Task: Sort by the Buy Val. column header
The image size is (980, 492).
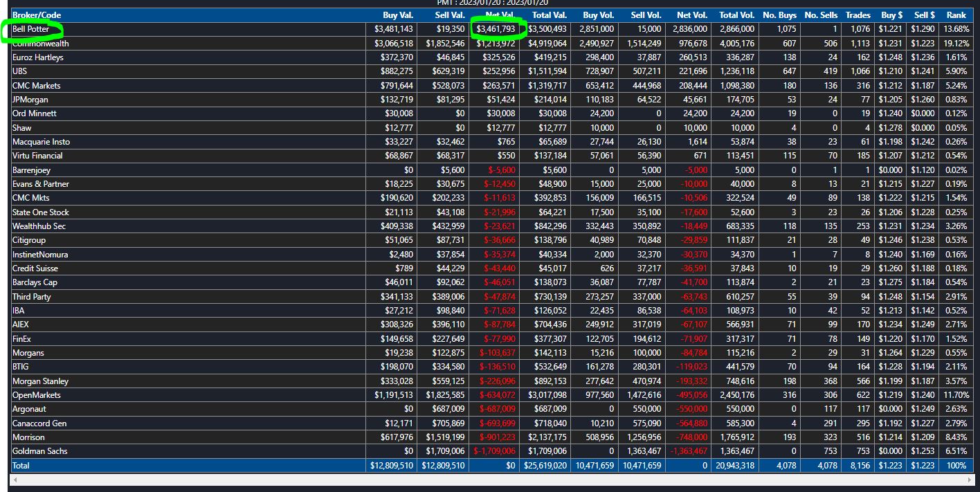Action: coord(398,15)
